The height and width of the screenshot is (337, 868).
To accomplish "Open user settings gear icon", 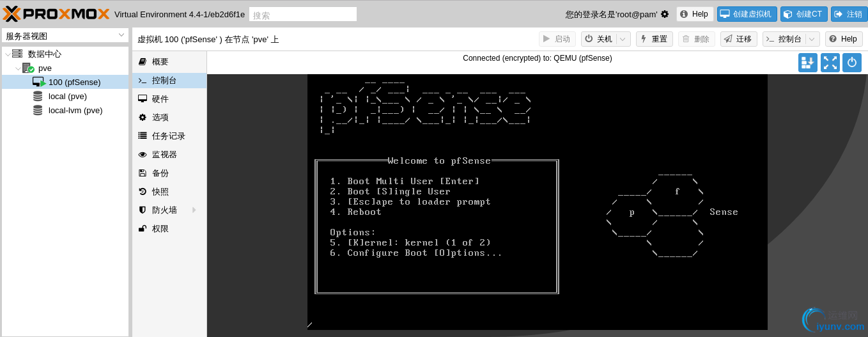I will pyautogui.click(x=665, y=14).
